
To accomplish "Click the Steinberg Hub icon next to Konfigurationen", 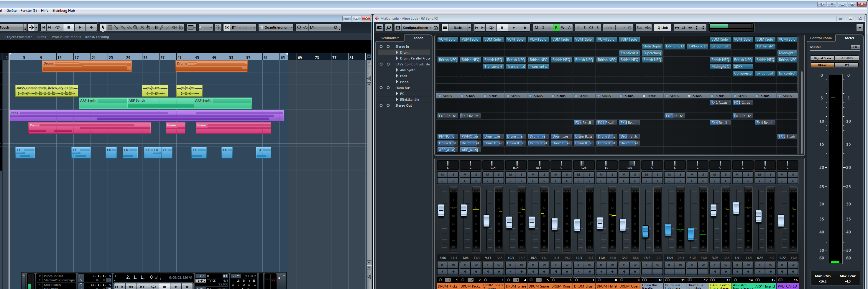I will click(x=435, y=27).
